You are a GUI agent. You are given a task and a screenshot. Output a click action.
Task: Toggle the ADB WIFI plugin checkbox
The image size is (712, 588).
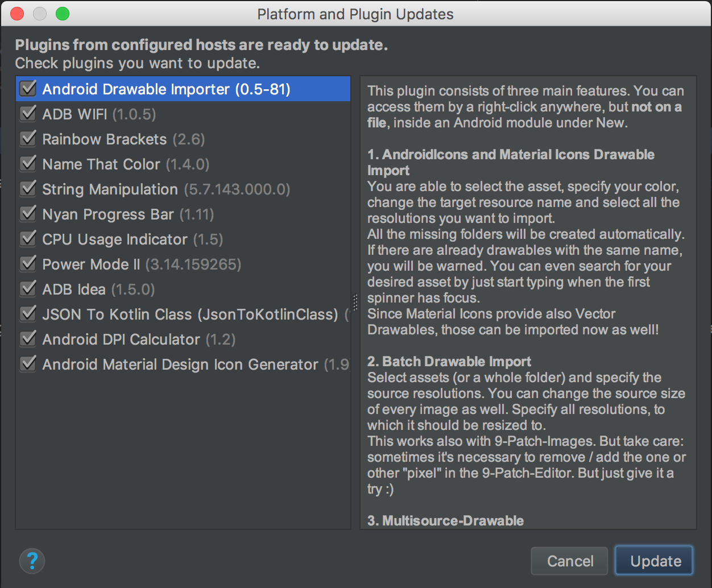(28, 114)
